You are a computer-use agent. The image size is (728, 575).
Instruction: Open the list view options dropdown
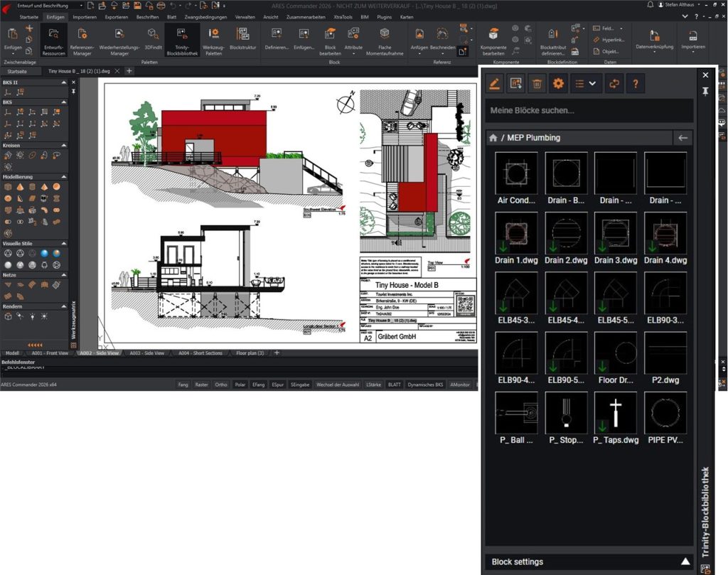pyautogui.click(x=586, y=84)
